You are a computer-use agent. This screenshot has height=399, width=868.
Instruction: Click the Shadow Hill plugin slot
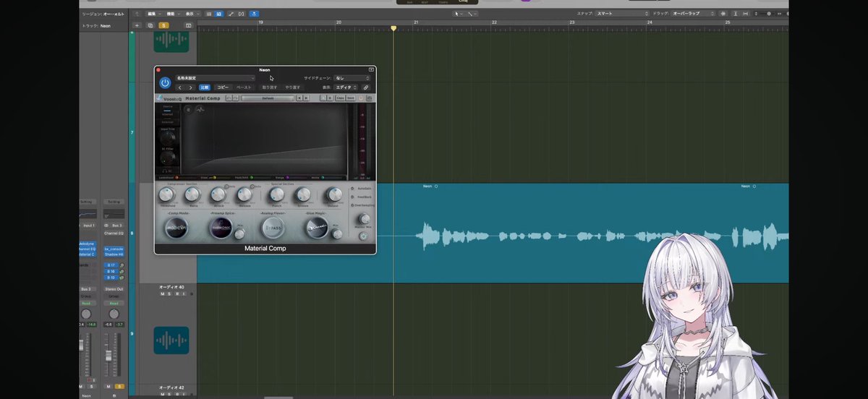114,254
